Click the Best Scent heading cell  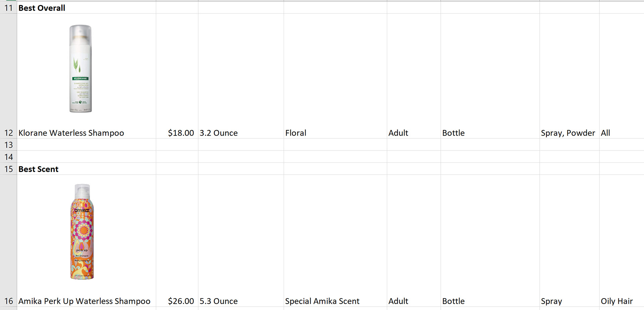(x=87, y=169)
